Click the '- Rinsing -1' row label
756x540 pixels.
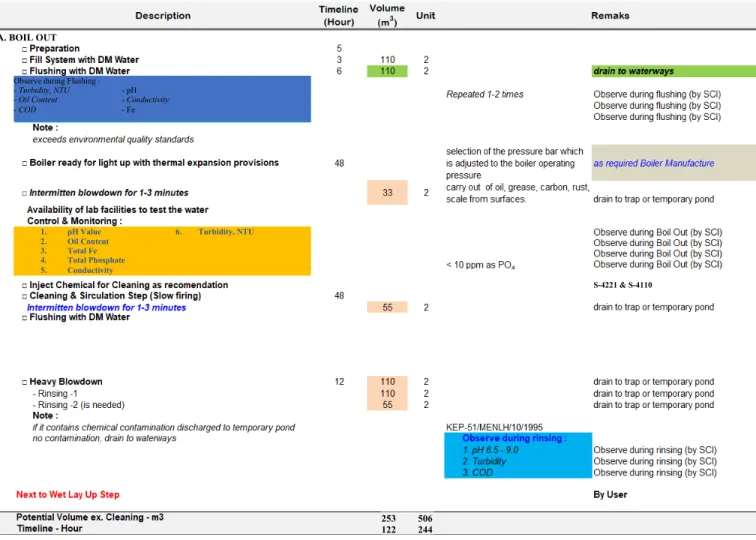[x=55, y=393]
